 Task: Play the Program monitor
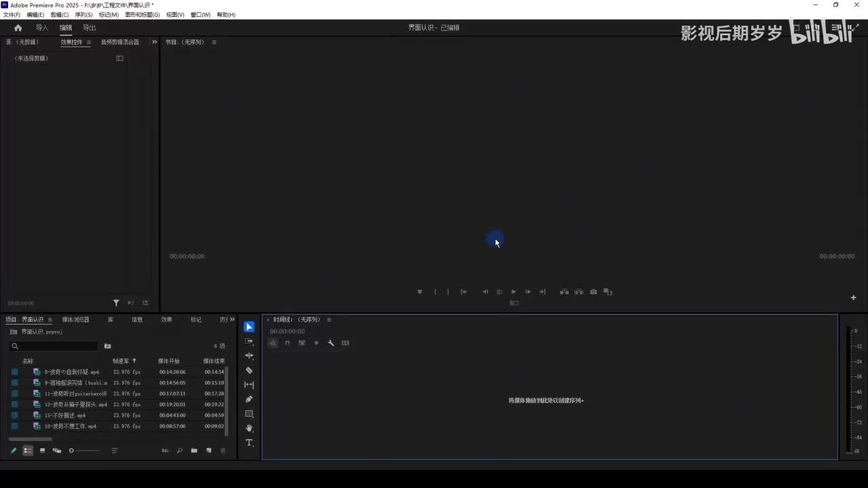[x=513, y=292]
